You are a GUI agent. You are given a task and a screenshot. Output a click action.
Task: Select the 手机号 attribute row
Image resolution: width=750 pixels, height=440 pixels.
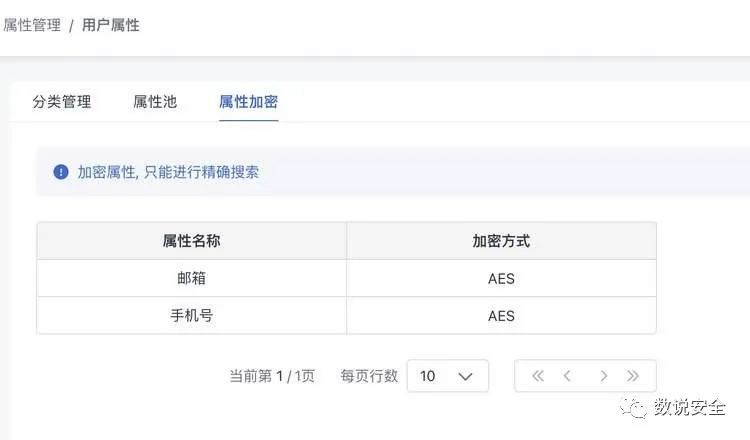(346, 316)
